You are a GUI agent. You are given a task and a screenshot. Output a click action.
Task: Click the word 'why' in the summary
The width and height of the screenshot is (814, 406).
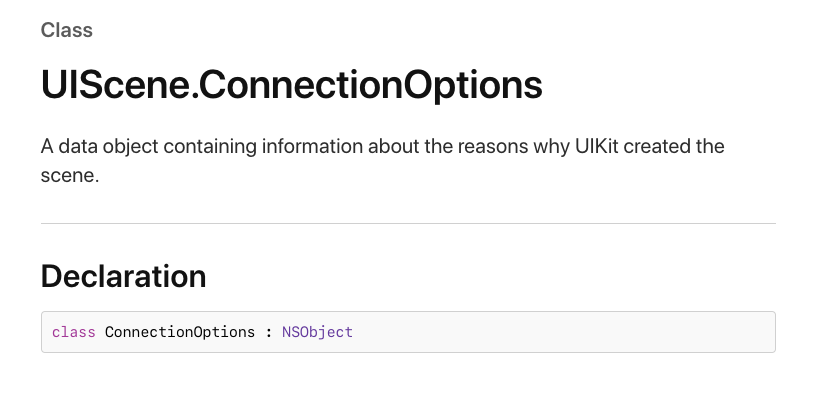coord(553,148)
